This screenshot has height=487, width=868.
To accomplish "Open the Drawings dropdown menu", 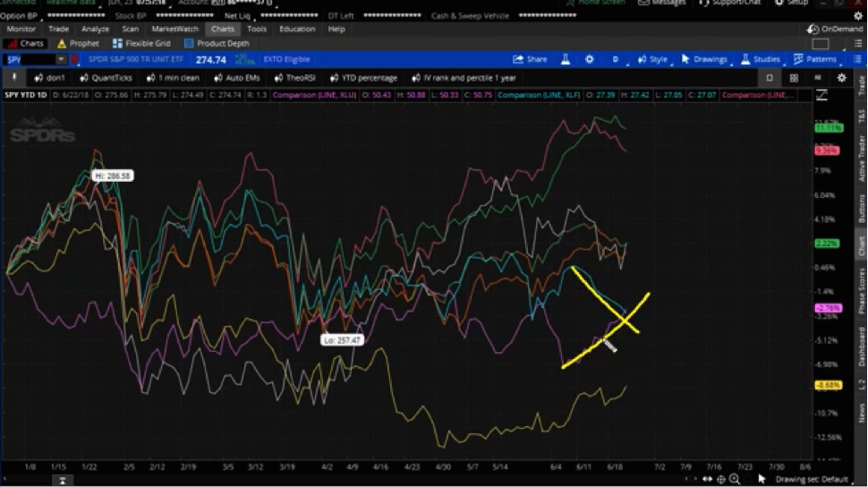I will [x=704, y=59].
